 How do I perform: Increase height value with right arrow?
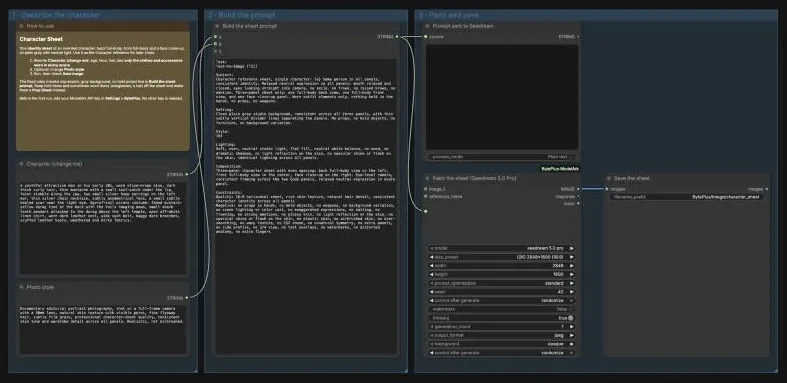point(571,275)
